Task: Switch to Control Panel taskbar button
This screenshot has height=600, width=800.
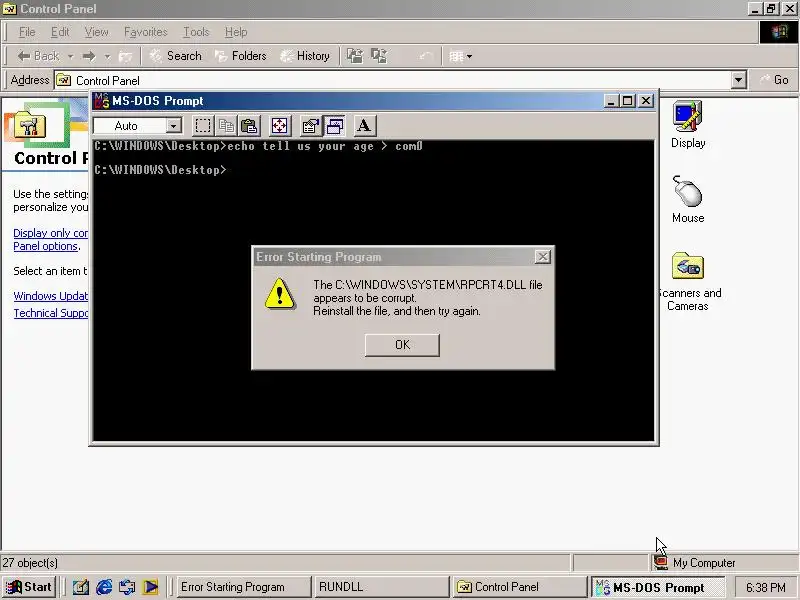Action: (x=519, y=587)
